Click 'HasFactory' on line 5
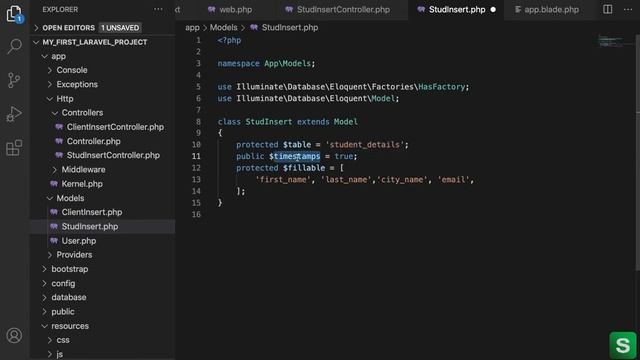Image resolution: width=640 pixels, height=360 pixels. tap(441, 87)
